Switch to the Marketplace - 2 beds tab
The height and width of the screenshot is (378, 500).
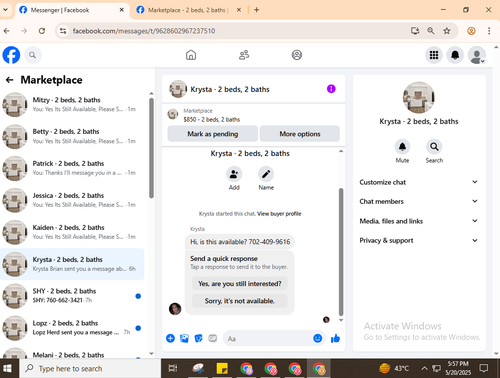point(188,10)
